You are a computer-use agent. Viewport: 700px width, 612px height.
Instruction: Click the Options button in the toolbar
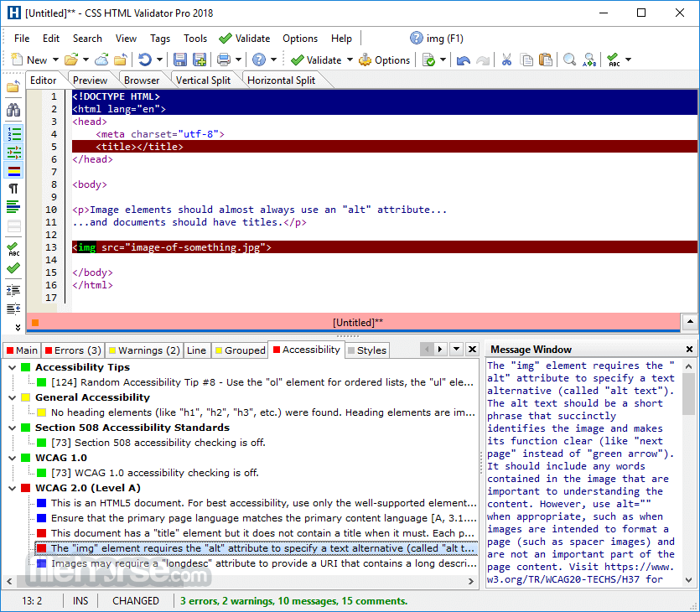point(384,60)
